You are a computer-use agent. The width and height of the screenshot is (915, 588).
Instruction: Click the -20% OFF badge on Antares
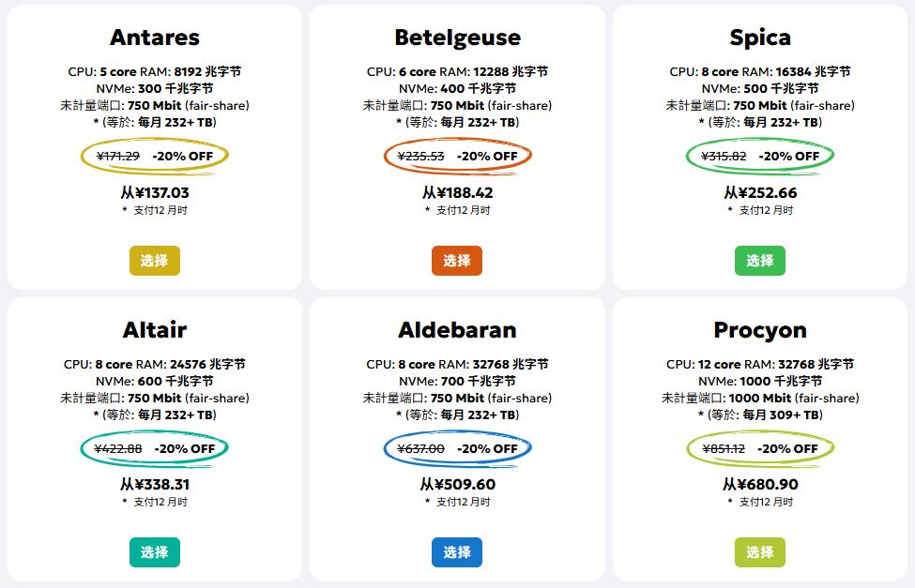point(185,156)
